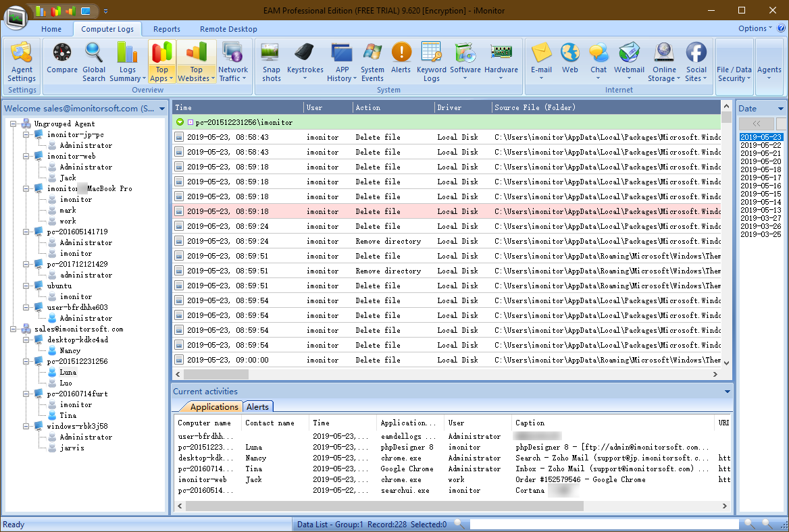Open E-mail logs
789x532 pixels.
pos(542,62)
